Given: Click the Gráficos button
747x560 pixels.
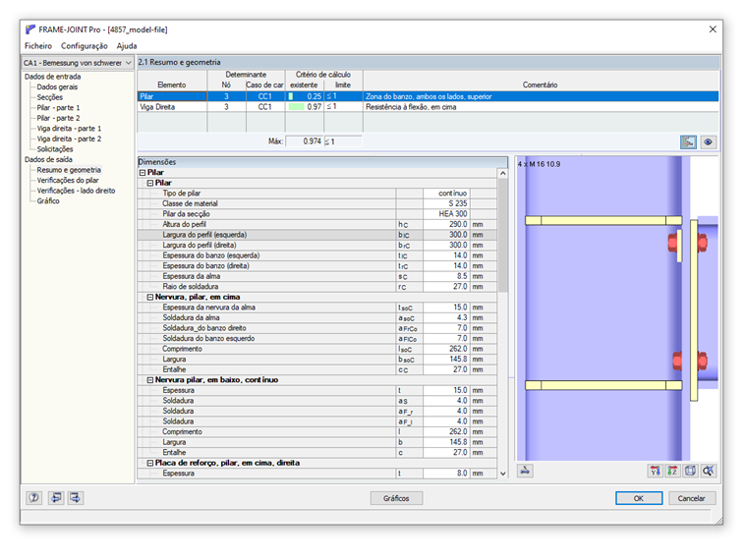Looking at the screenshot, I should point(396,498).
